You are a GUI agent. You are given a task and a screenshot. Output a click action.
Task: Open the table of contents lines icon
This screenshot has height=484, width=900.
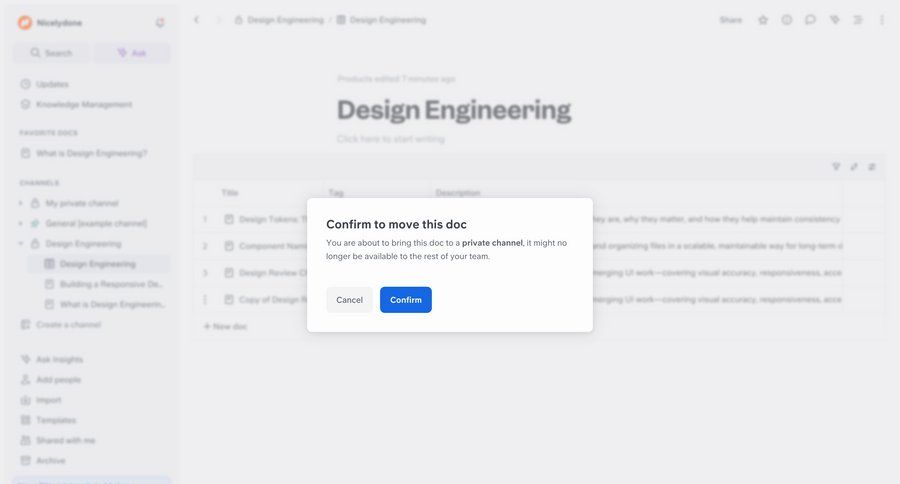[857, 20]
